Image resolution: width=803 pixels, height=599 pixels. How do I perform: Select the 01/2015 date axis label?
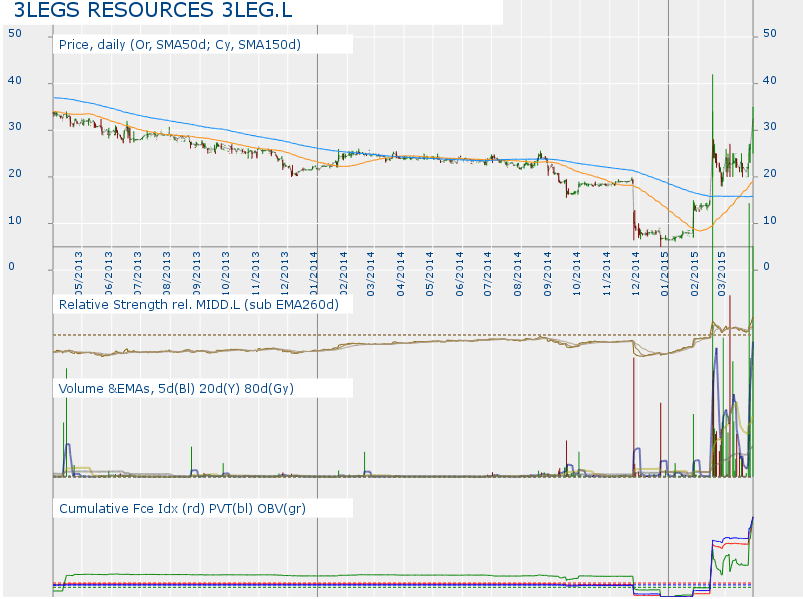pos(665,274)
